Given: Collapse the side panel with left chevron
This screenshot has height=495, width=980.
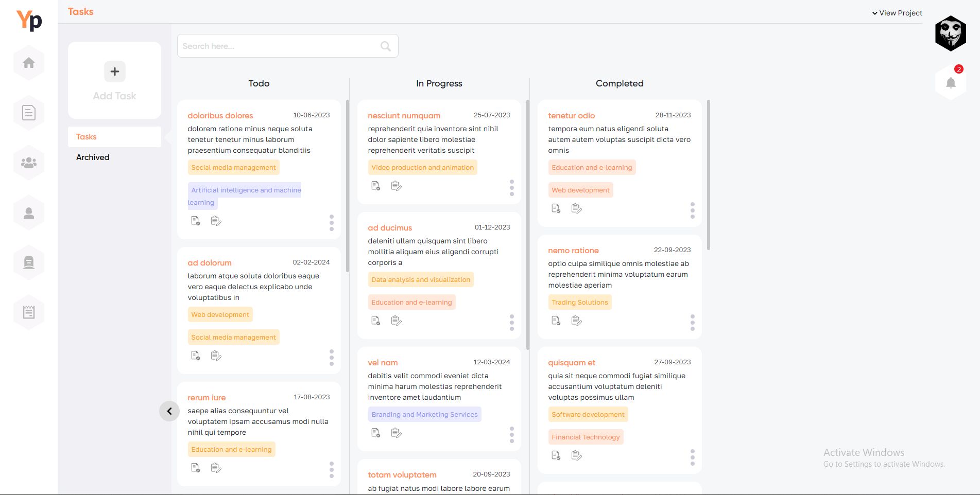Looking at the screenshot, I should point(169,411).
